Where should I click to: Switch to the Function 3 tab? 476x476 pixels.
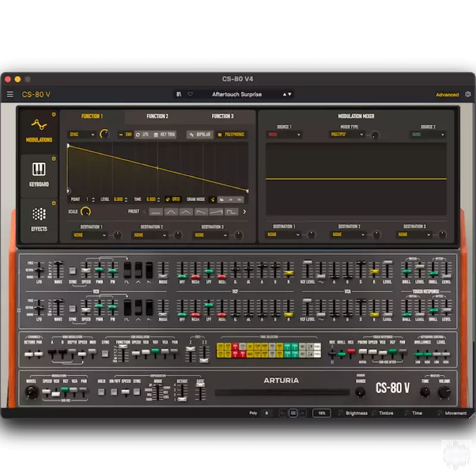pos(223,116)
